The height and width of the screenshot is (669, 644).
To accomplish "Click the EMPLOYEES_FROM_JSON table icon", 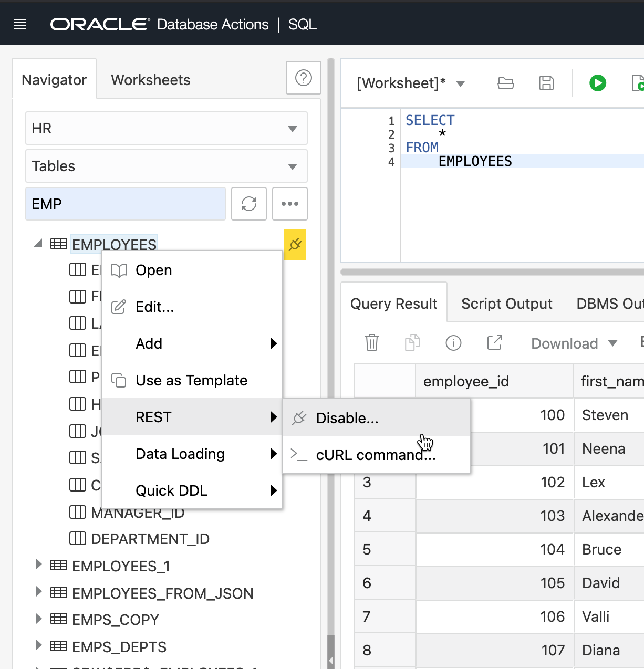I will click(59, 593).
